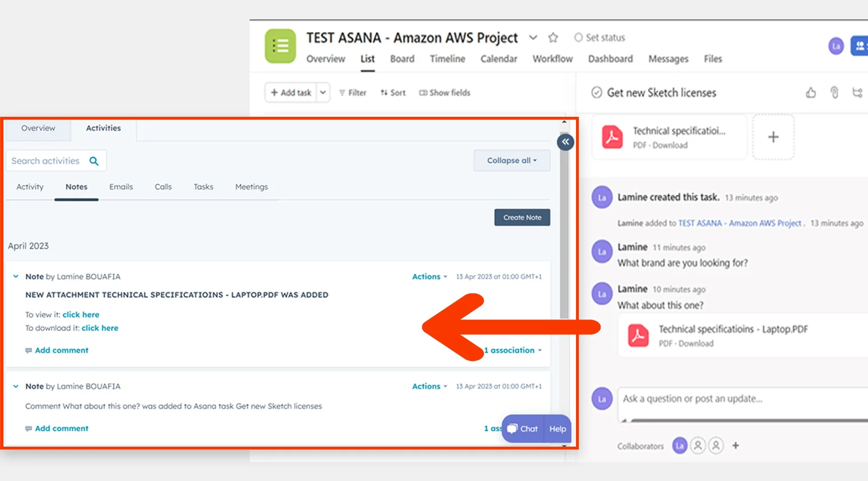Select the Emails activities tab
868x481 pixels.
(x=121, y=187)
